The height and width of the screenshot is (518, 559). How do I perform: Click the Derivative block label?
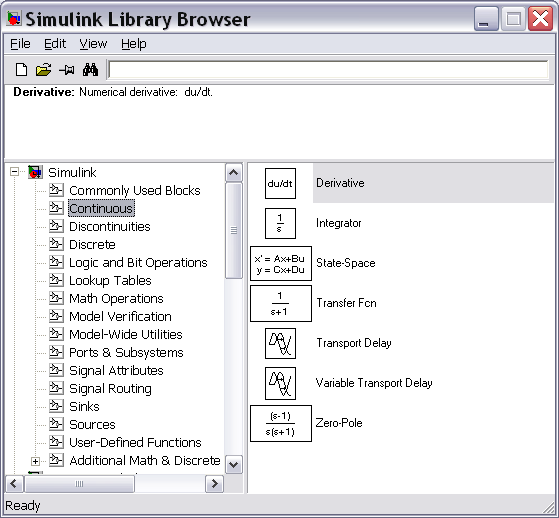point(340,183)
